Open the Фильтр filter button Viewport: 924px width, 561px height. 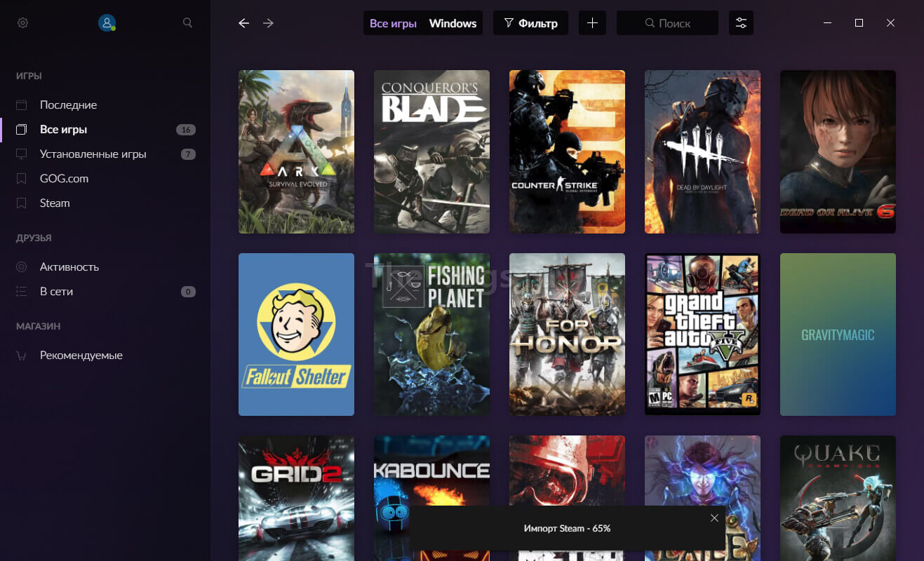coord(530,23)
